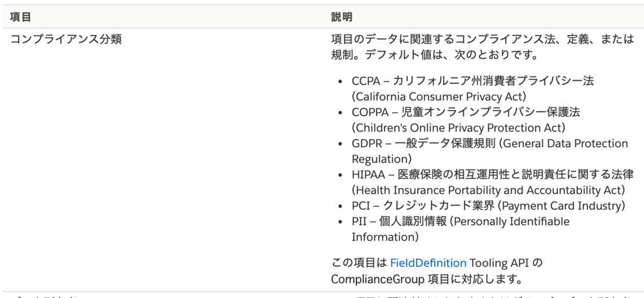This screenshot has width=644, height=298.
Task: Click General Data Protection Regulation text
Action: 489,151
